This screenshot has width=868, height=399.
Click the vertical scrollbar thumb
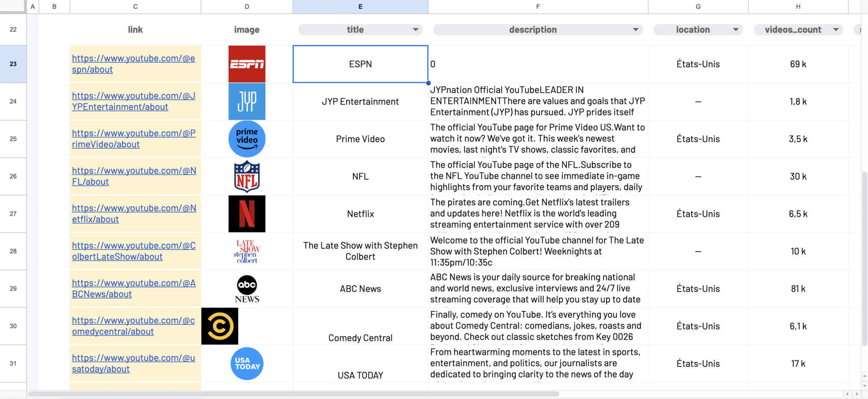(x=864, y=258)
